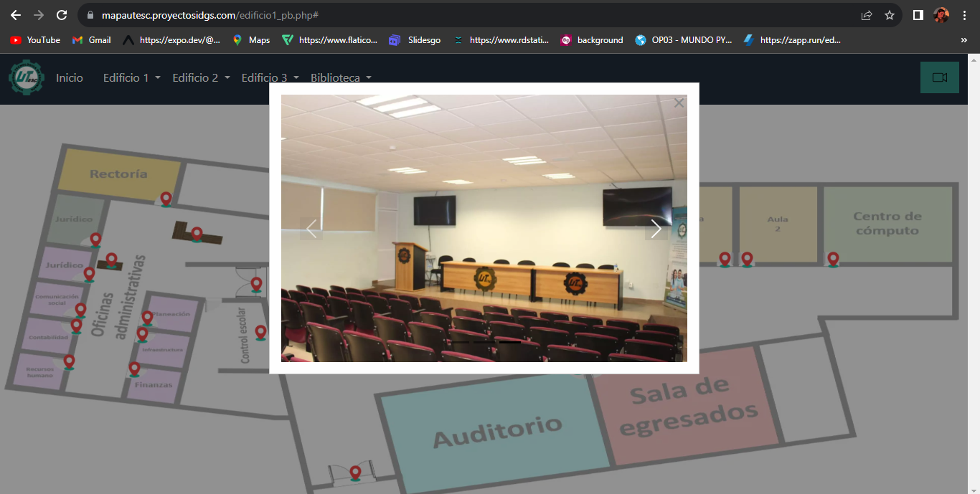Screen dimensions: 980x494
Task: Open the green camera button
Action: pyautogui.click(x=939, y=77)
